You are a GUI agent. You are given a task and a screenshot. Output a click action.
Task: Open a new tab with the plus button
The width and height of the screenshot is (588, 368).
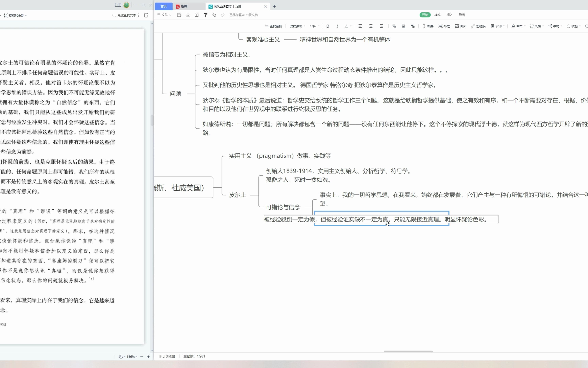point(274,6)
